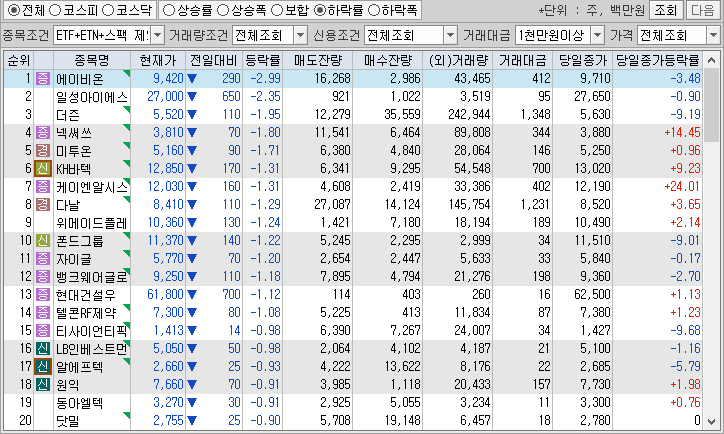Click the 당일종가 column header
724x434 pixels.
[x=583, y=60]
